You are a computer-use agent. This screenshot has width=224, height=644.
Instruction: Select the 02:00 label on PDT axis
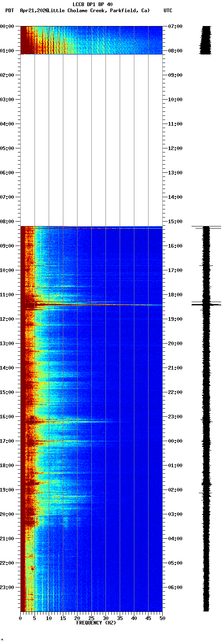point(7,75)
